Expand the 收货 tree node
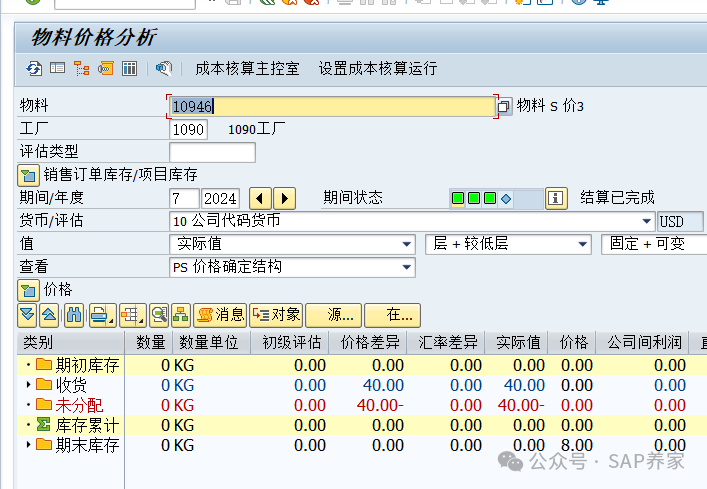The width and height of the screenshot is (707, 489). (x=28, y=384)
